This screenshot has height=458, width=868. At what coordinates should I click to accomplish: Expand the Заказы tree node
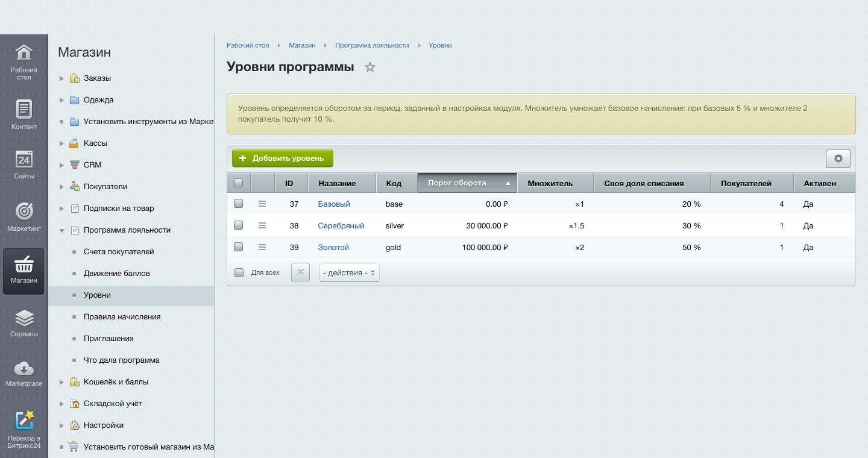click(61, 78)
